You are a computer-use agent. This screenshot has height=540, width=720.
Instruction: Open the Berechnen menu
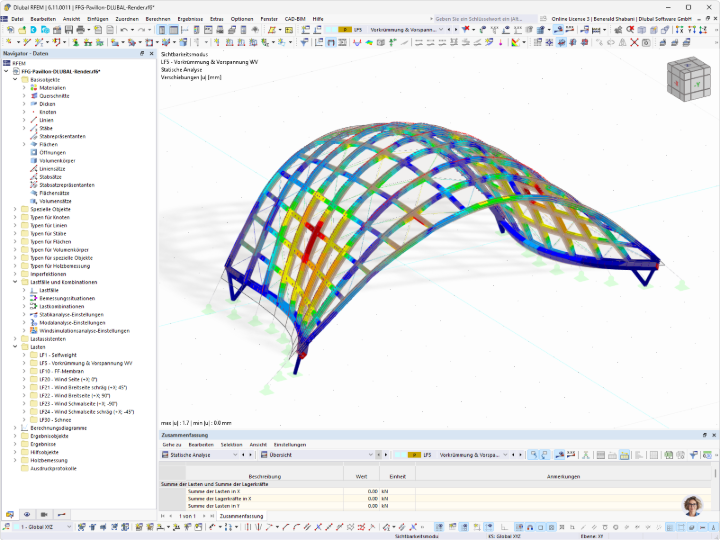pyautogui.click(x=158, y=19)
